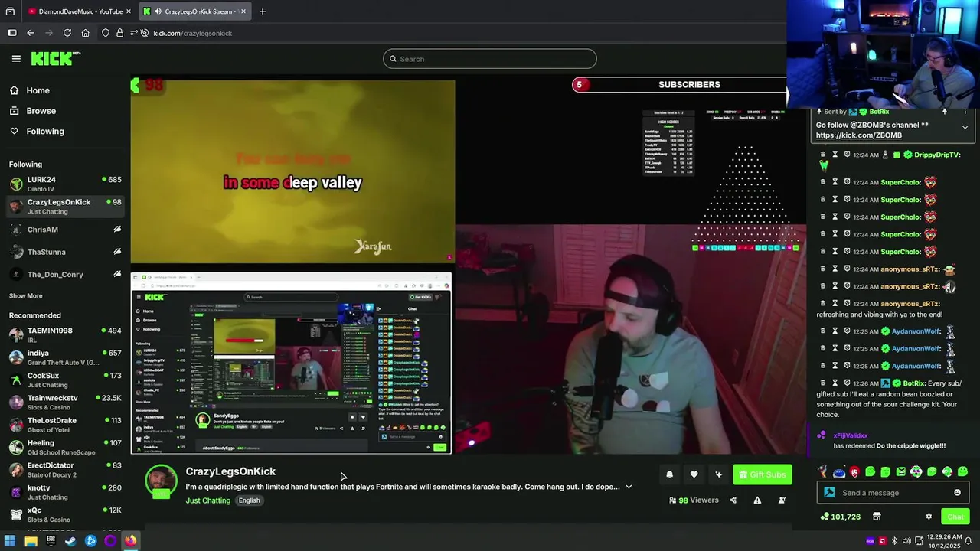Screen dimensions: 980x551
Task: Ban DrippyDripTV with shield icon
Action: [847, 155]
